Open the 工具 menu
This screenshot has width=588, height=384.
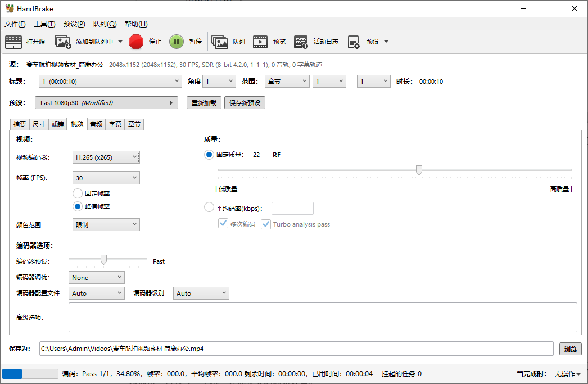44,24
